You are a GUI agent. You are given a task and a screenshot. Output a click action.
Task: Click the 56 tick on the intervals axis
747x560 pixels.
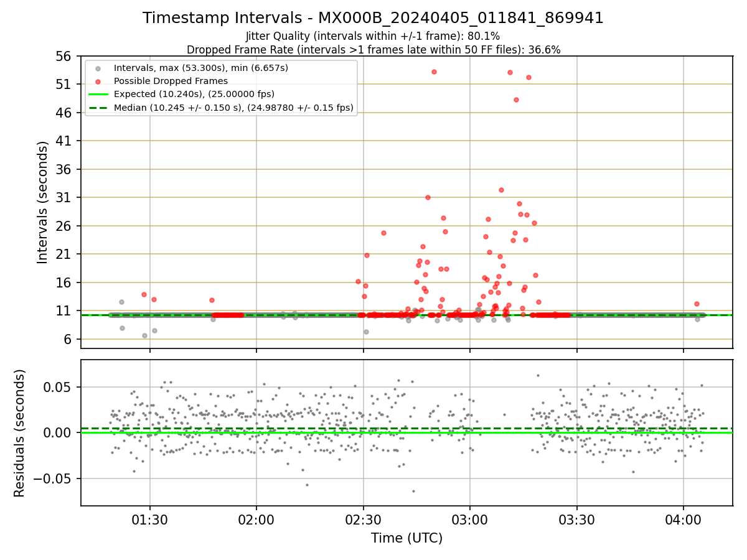coord(65,56)
